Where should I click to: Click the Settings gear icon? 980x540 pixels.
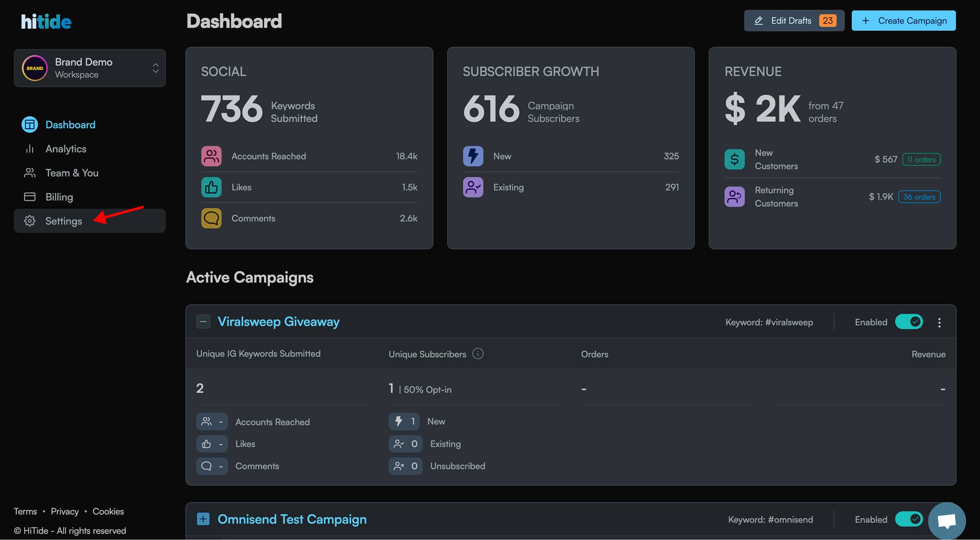click(x=30, y=221)
